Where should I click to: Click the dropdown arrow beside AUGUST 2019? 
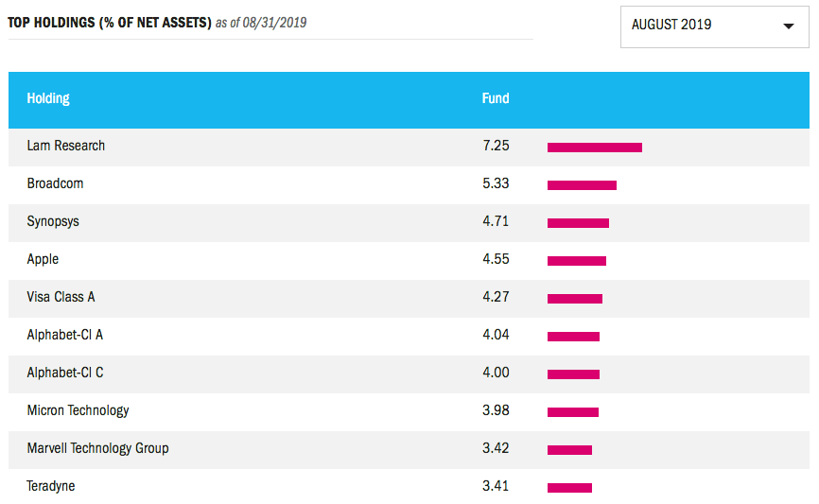788,26
